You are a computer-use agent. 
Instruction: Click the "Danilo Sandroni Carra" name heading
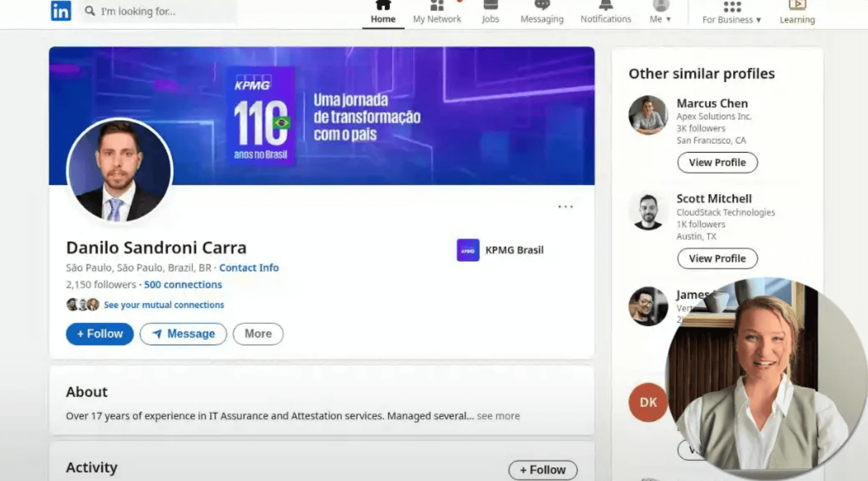[x=156, y=248]
